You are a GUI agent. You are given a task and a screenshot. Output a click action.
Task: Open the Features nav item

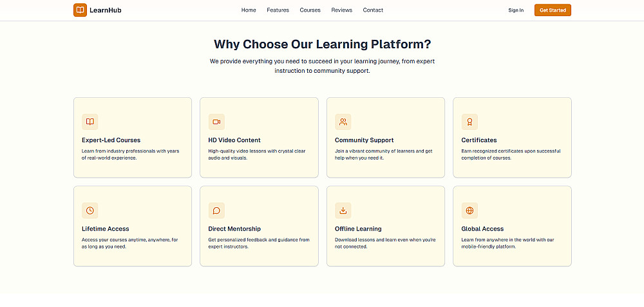[x=278, y=10]
